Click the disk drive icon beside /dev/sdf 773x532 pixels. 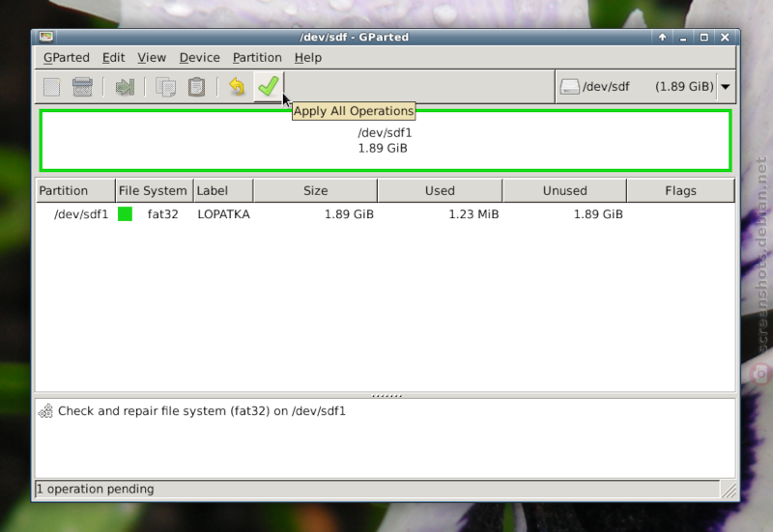click(x=569, y=87)
